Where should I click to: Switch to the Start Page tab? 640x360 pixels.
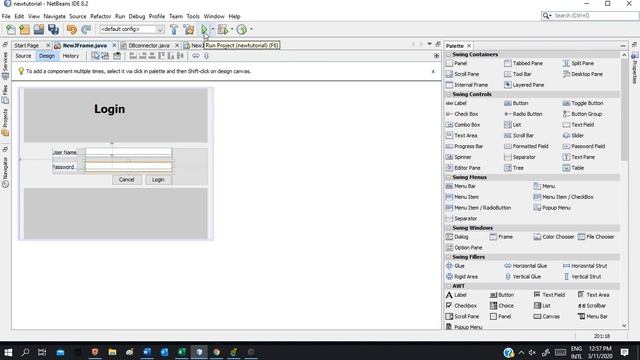point(27,45)
